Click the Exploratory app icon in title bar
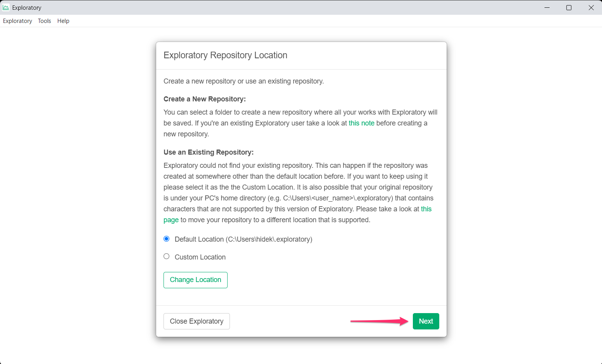The width and height of the screenshot is (602, 364). click(6, 7)
